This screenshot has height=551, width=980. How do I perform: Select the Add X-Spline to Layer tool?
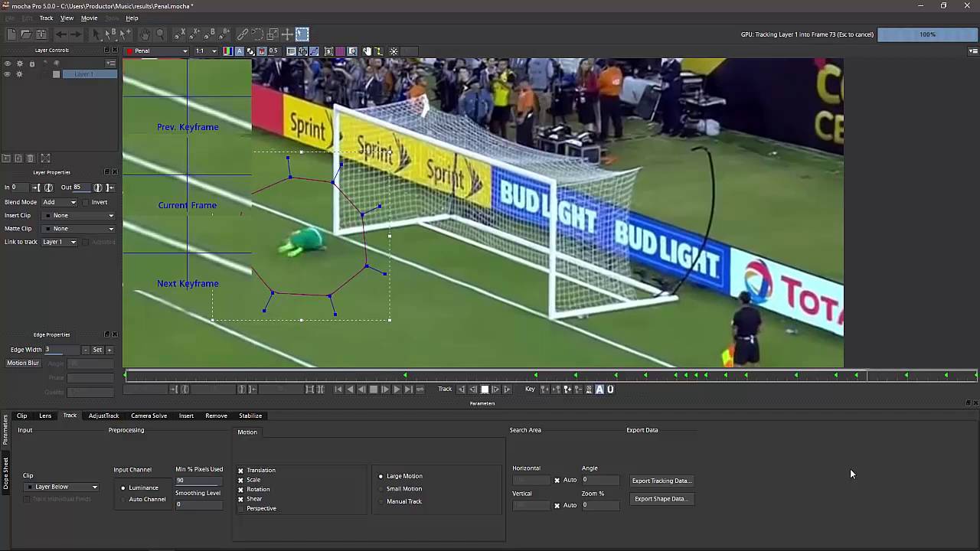pos(194,34)
